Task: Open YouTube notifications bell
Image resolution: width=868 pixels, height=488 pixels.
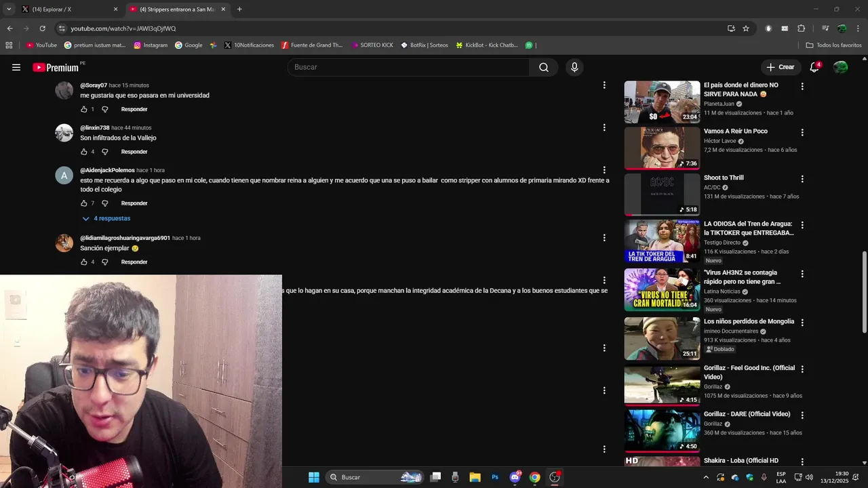Action: [814, 67]
